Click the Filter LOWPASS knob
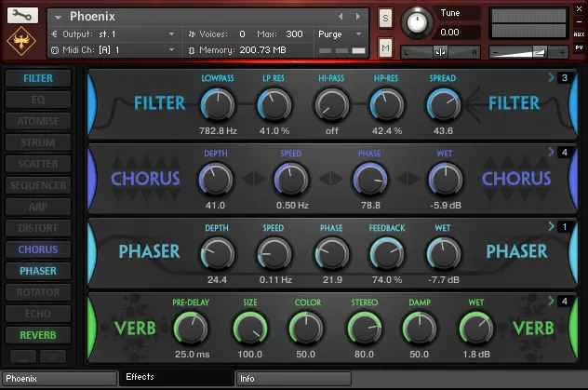Viewport: 588px width, 390px height. click(x=218, y=105)
